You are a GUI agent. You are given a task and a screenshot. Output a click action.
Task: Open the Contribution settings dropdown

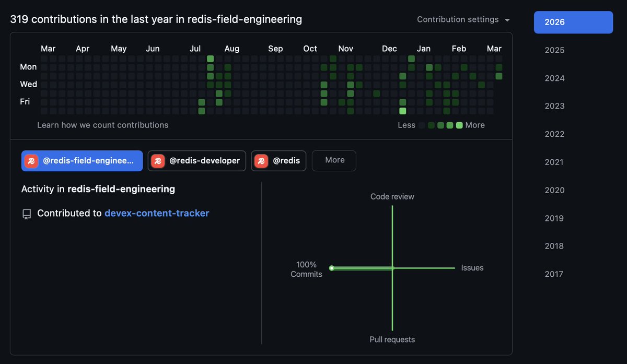[463, 19]
